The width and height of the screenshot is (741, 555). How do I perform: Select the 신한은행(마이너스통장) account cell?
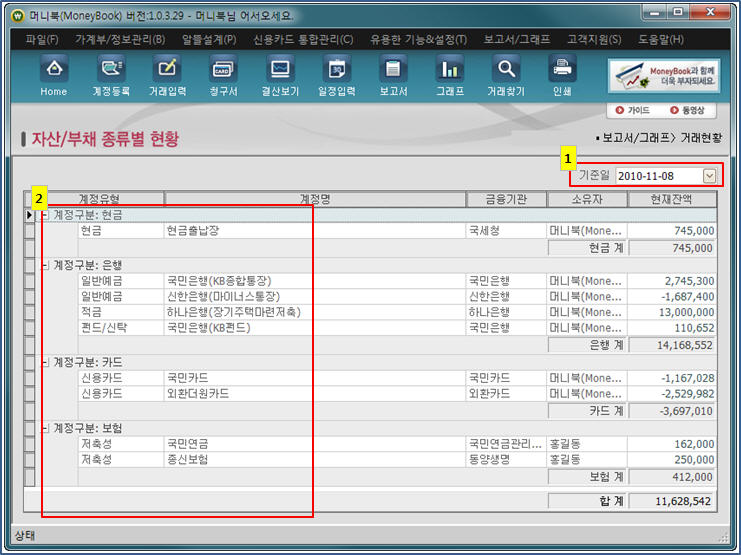pos(314,296)
